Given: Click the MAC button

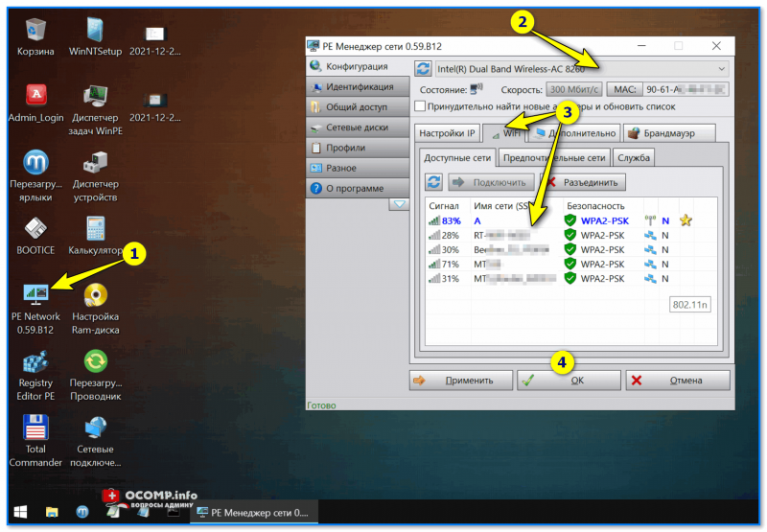Looking at the screenshot, I should 625,89.
